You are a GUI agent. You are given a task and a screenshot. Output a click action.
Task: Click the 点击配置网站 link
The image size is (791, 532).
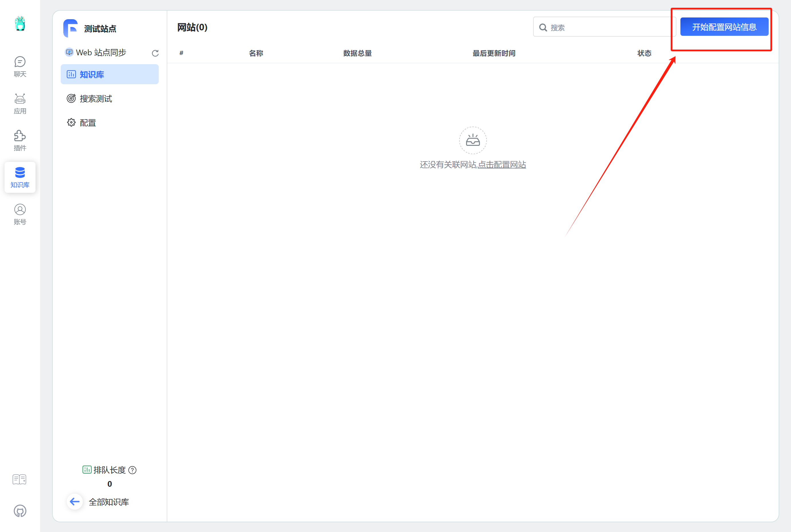pos(502,164)
